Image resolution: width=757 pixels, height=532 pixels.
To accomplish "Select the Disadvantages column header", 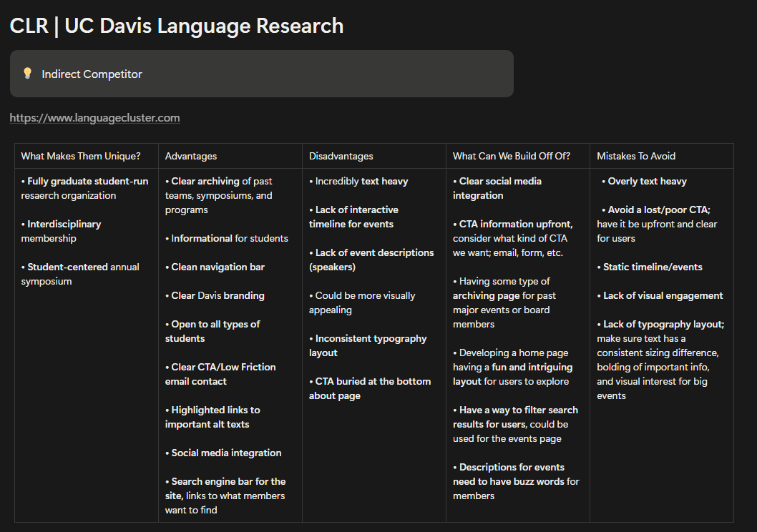I will (x=341, y=156).
